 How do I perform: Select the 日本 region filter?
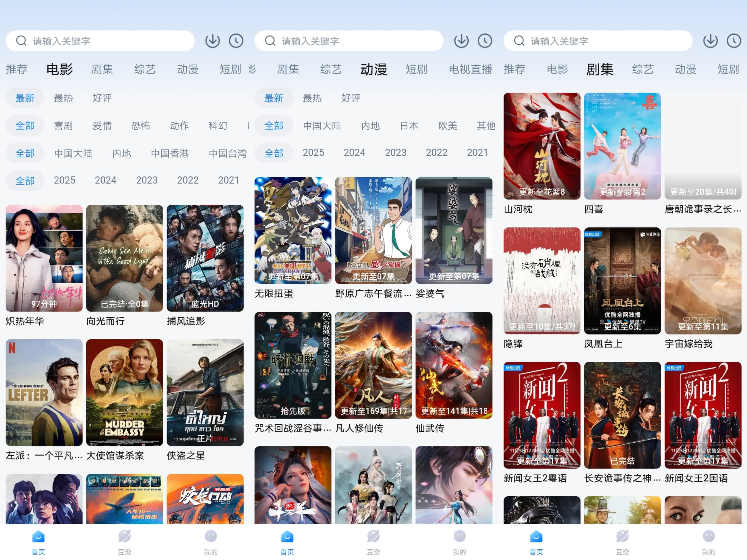point(409,126)
